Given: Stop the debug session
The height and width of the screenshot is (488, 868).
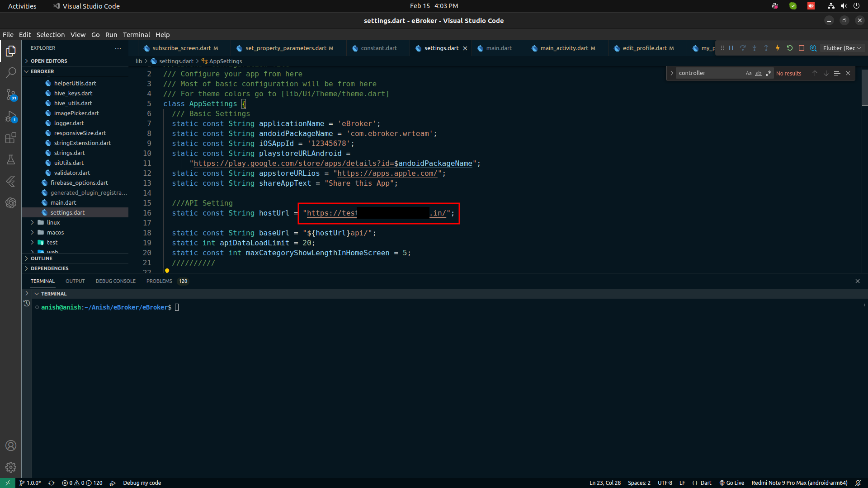Looking at the screenshot, I should click(x=802, y=48).
